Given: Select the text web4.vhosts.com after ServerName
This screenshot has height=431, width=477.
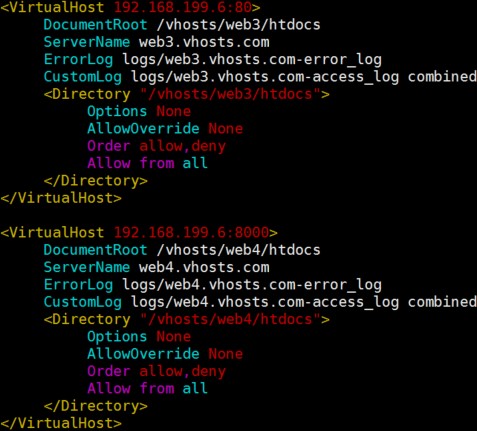Looking at the screenshot, I should (204, 267).
